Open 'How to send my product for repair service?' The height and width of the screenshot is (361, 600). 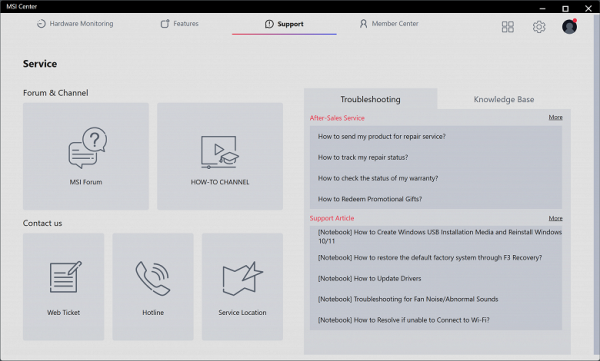(382, 137)
